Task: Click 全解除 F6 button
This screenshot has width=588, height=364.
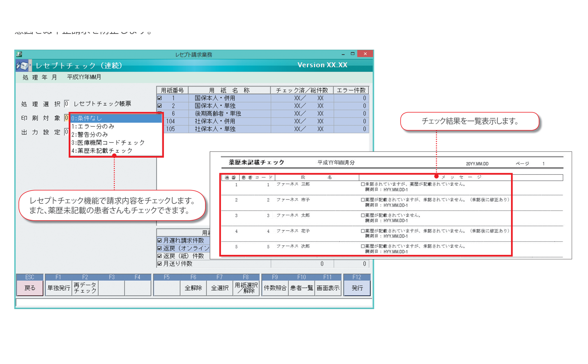Action: tap(193, 288)
